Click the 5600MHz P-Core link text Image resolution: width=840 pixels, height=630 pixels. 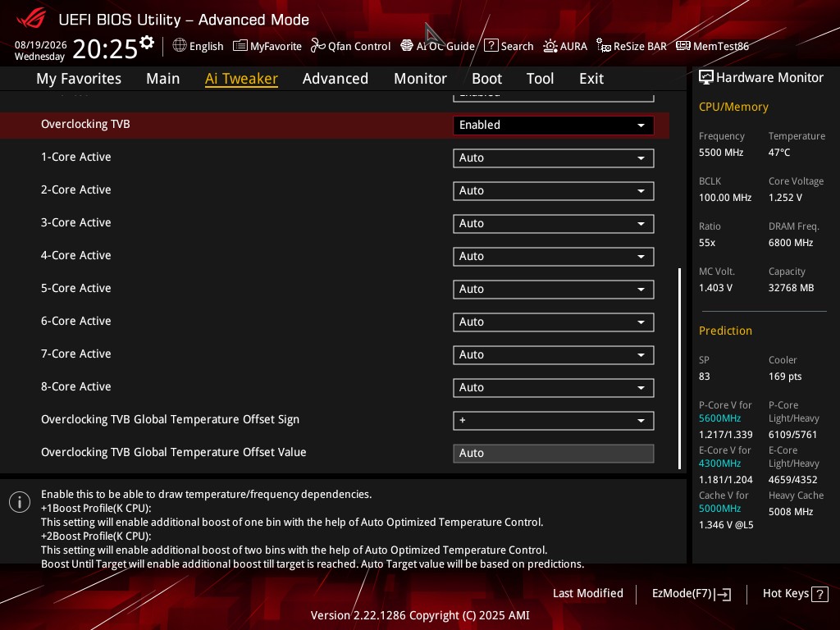click(720, 418)
